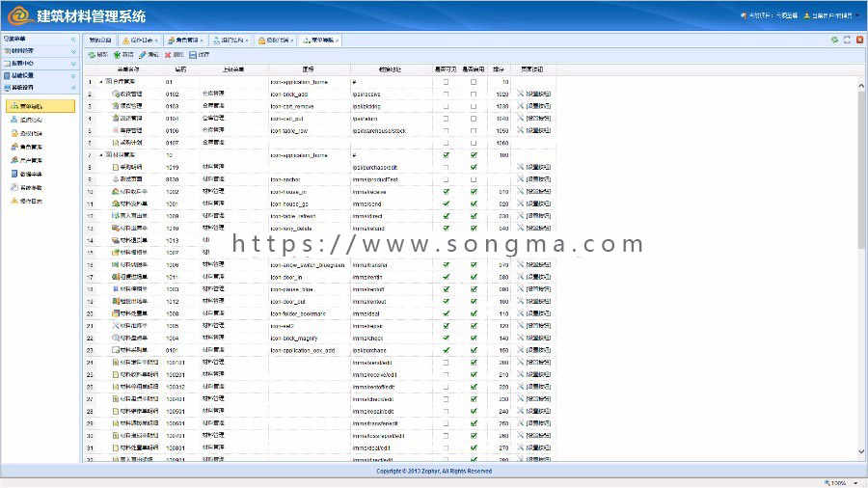Click menu icon of row with code 0103
The image size is (868, 488).
116,106
